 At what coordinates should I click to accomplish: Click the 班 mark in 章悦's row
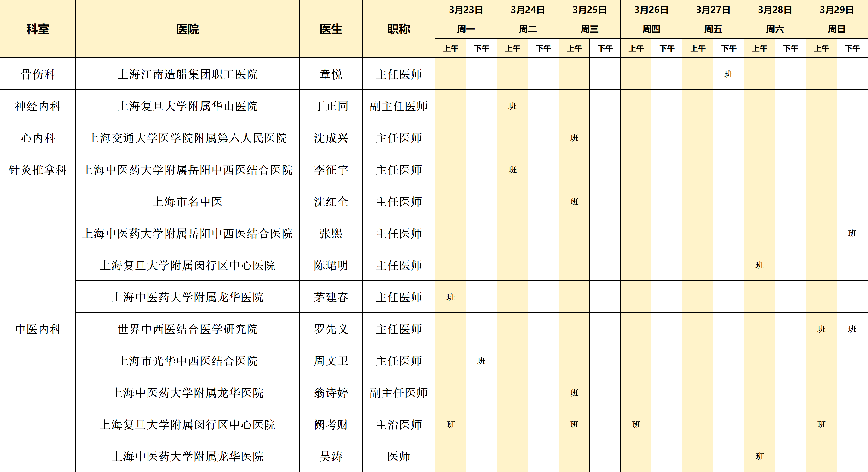point(729,74)
